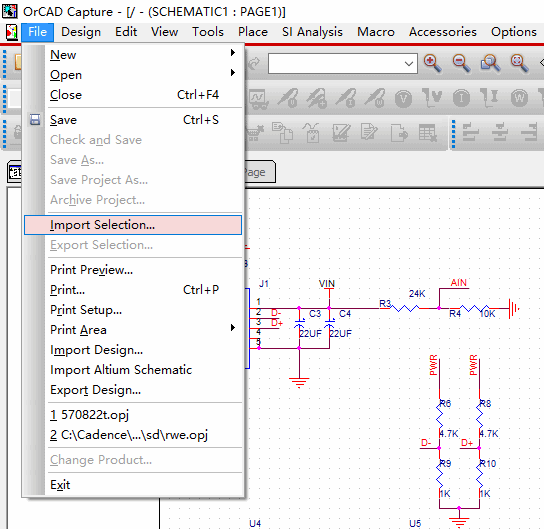Open the Macro menu

tap(376, 32)
